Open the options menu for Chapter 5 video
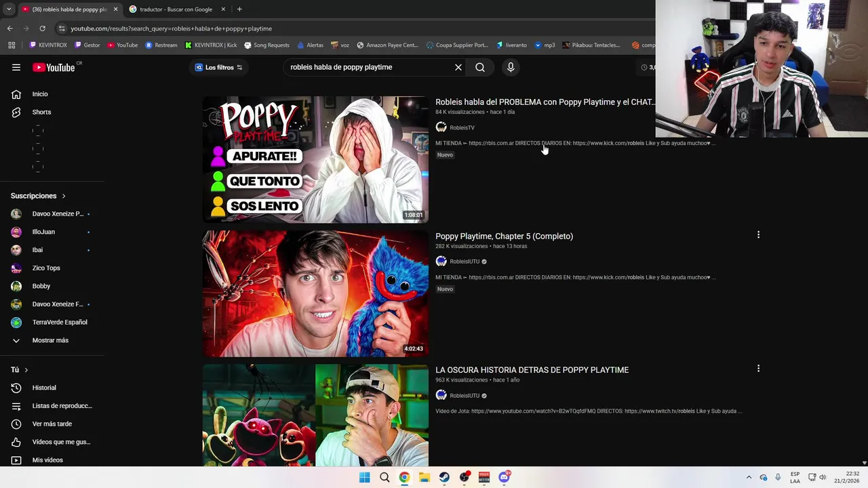The width and height of the screenshot is (868, 488). click(758, 235)
